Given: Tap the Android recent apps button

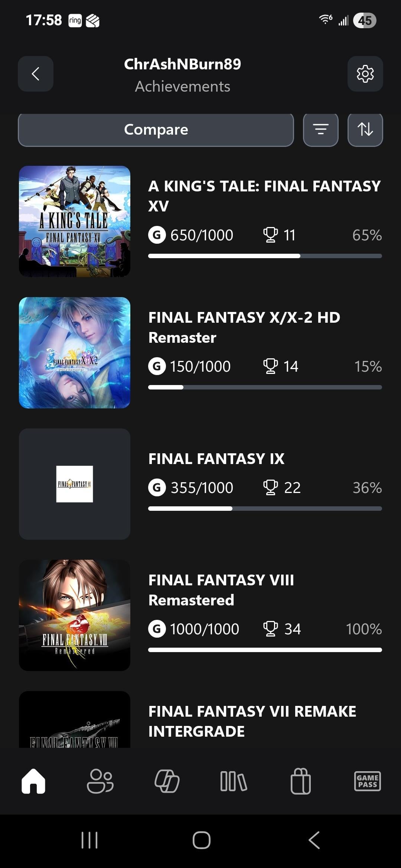Looking at the screenshot, I should pos(89,840).
